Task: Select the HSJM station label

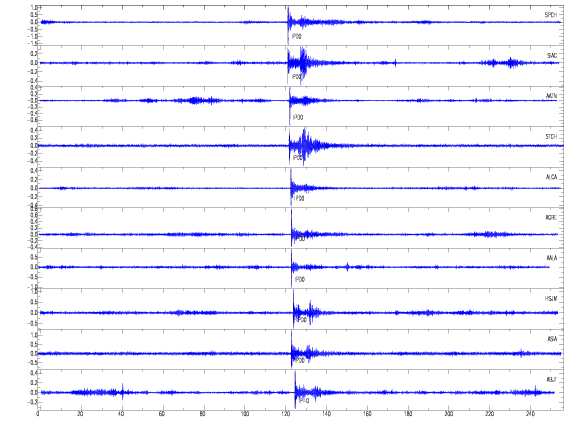Action: coord(551,298)
